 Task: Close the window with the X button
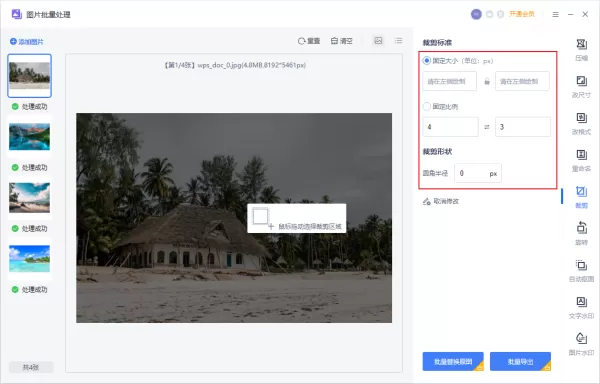pos(585,14)
